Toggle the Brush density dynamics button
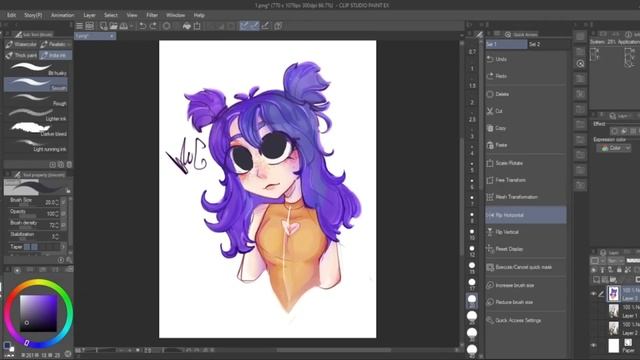The width and height of the screenshot is (640, 360). [63, 225]
